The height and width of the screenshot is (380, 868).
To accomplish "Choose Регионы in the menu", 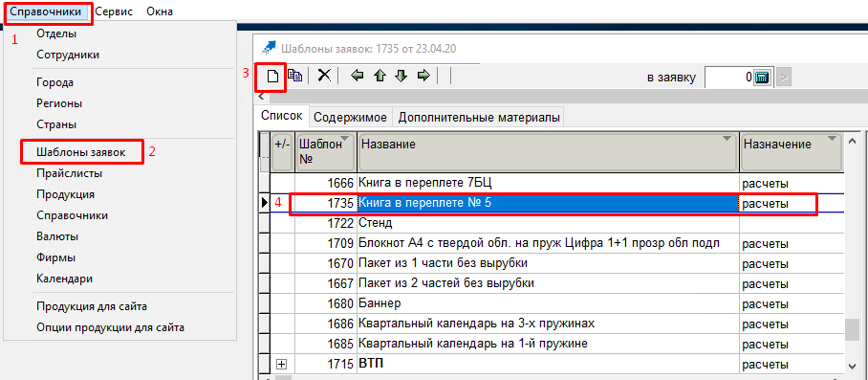I will (59, 103).
